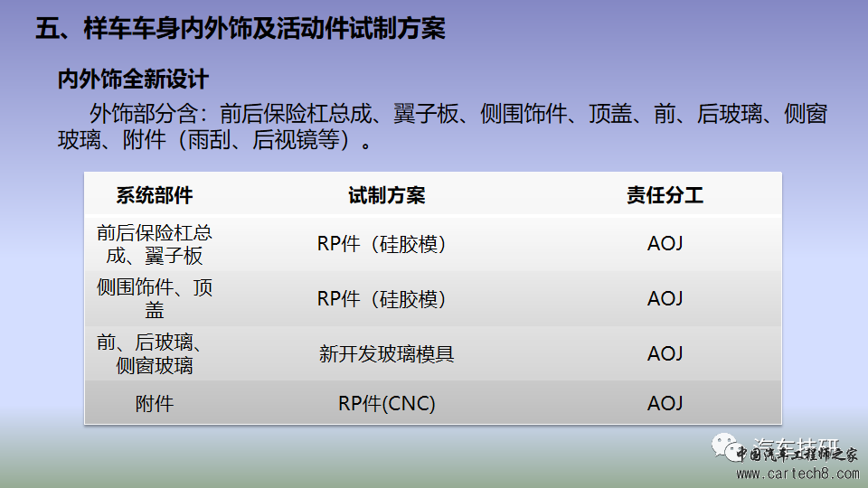Click AOJ in the 前后保险杠 row
The height and width of the screenshot is (488, 868).
665,244
